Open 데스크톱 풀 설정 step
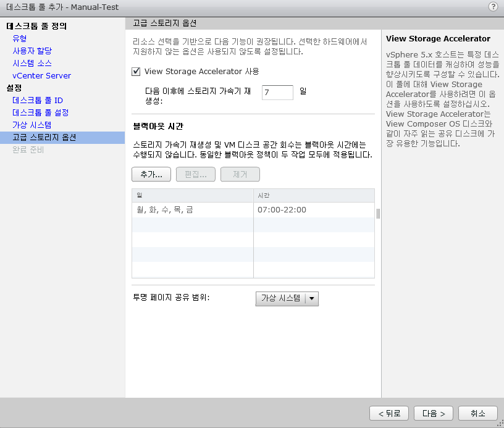The image size is (504, 428). (x=41, y=113)
